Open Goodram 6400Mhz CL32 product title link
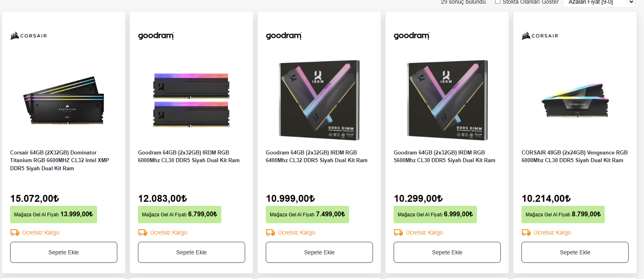Screen dimensions: 644x279 click(x=316, y=156)
